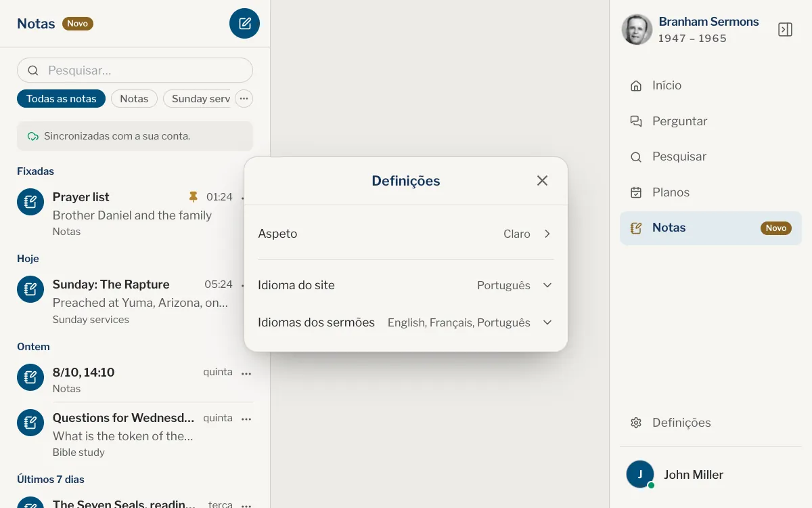Screen dimensions: 812x508
Task: Click the Novo badge in the sidebar Notas item
Action: pyautogui.click(x=776, y=228)
